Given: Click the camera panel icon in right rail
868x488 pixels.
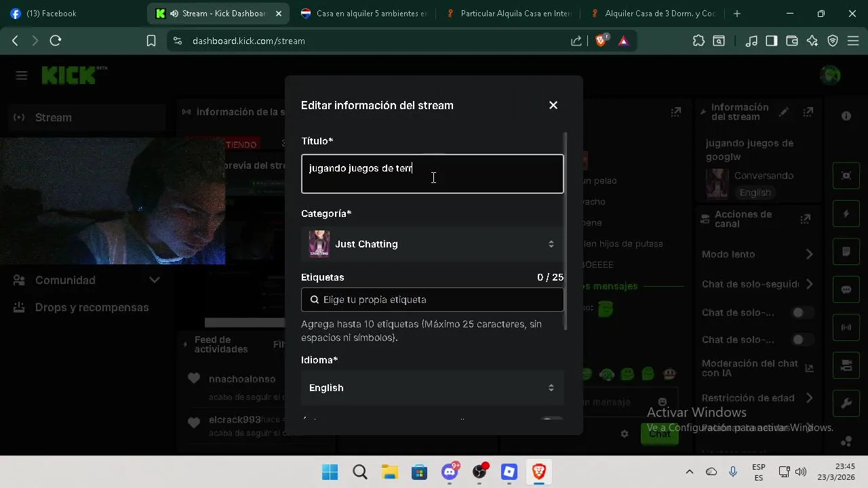Looking at the screenshot, I should click(846, 365).
